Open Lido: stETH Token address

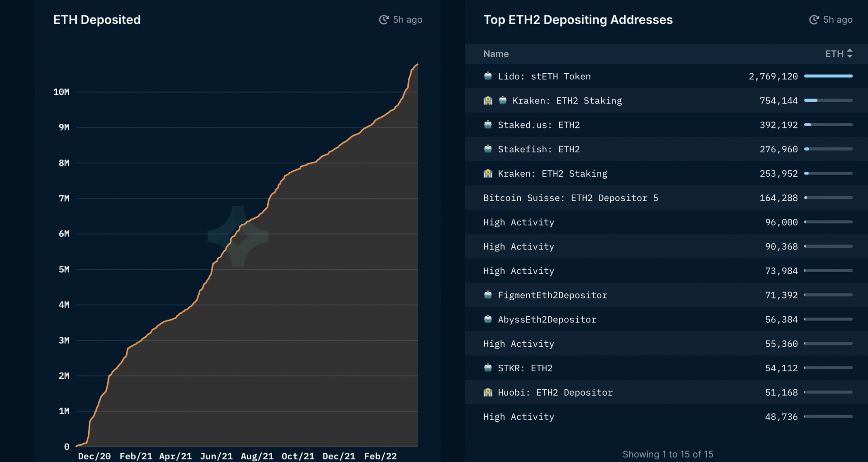544,76
